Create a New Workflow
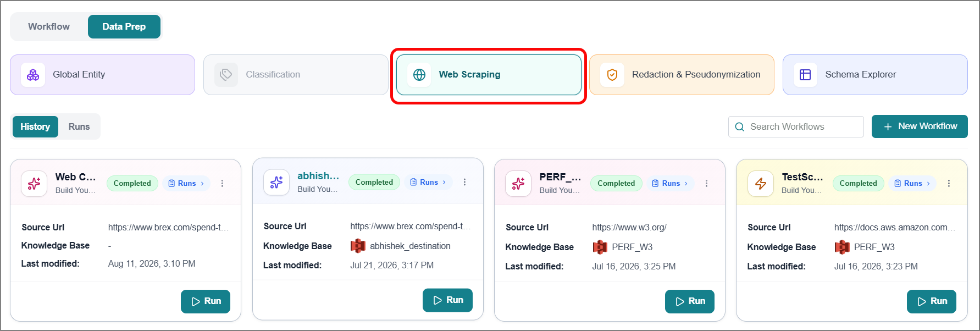The width and height of the screenshot is (980, 331). click(920, 126)
